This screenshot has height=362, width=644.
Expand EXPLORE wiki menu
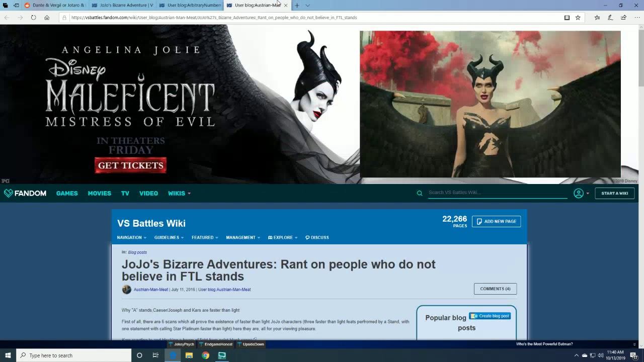[283, 237]
